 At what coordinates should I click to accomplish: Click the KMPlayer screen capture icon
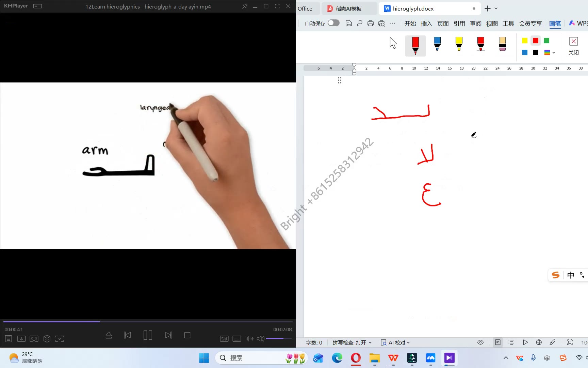[60, 339]
